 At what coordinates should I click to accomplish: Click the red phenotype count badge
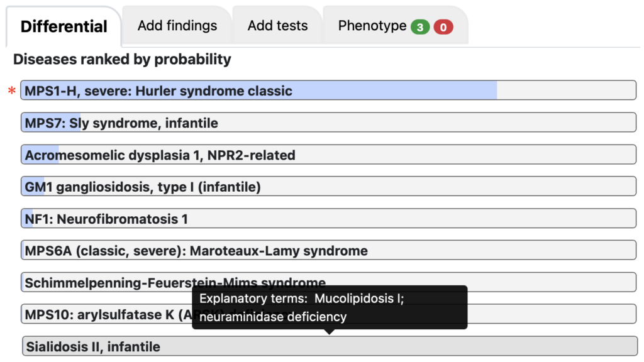coord(443,27)
